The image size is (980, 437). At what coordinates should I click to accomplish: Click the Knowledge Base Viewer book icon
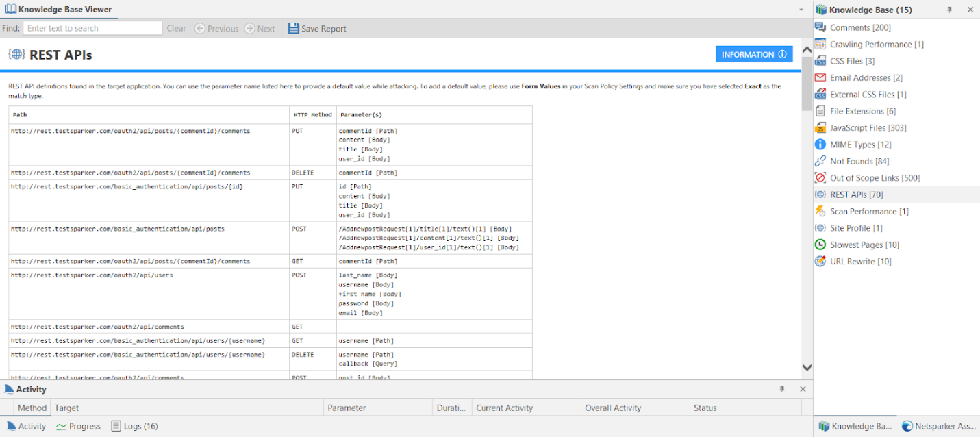pos(10,10)
